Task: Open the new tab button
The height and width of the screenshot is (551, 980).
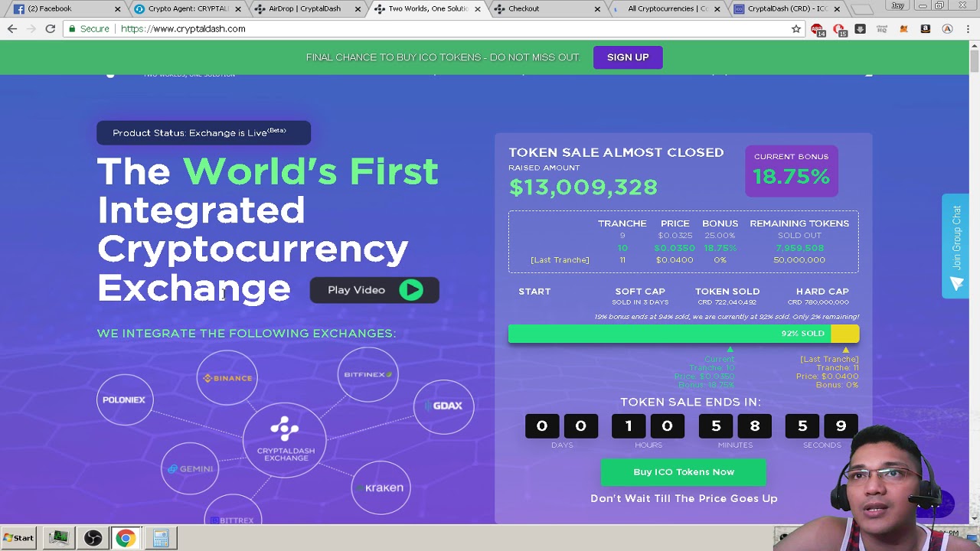Action: point(862,9)
